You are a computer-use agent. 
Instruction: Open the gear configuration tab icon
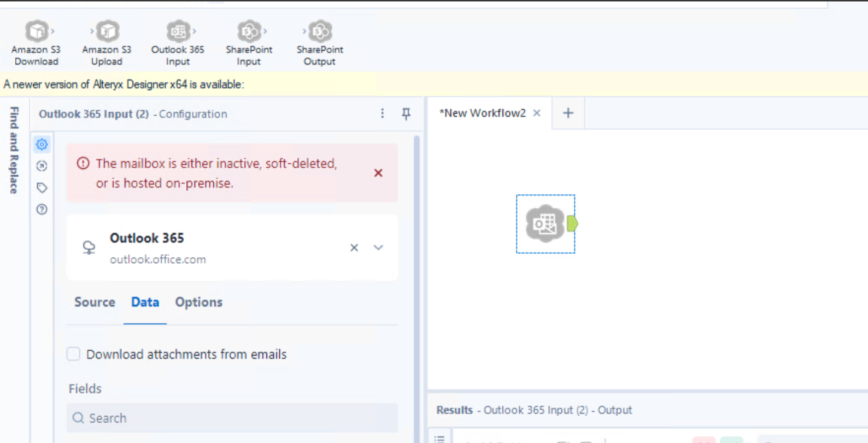pyautogui.click(x=42, y=144)
